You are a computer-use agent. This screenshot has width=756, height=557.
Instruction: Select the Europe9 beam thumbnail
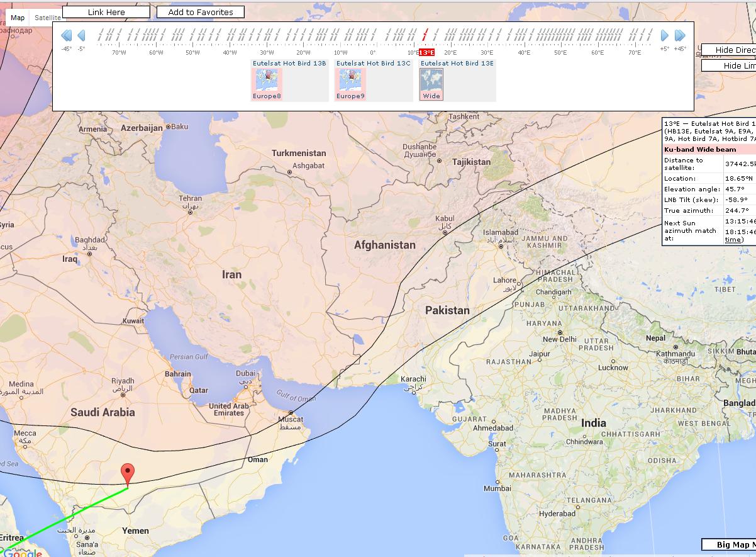point(350,84)
